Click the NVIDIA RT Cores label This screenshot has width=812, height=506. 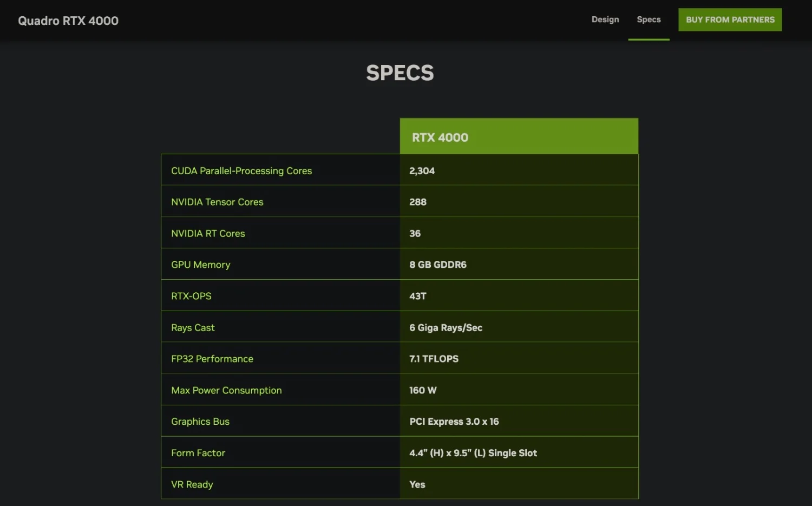[x=208, y=233]
